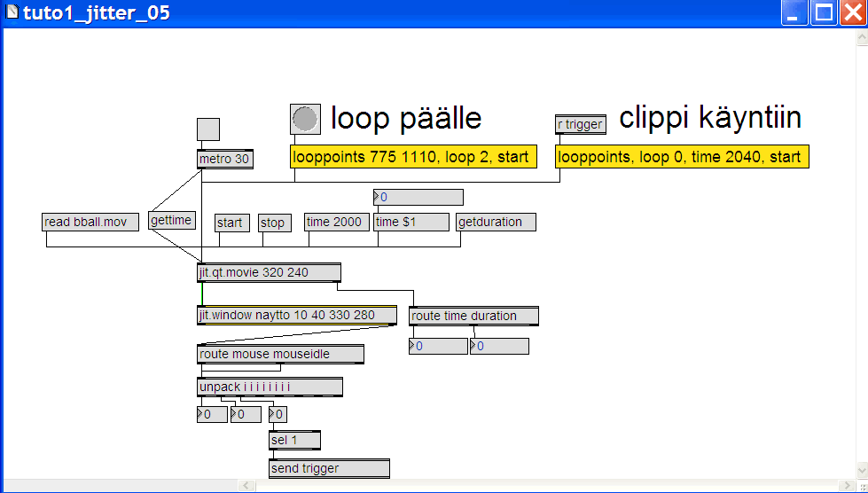Click the 'read bball.mov' message box
The width and height of the screenshot is (868, 493).
pyautogui.click(x=90, y=223)
